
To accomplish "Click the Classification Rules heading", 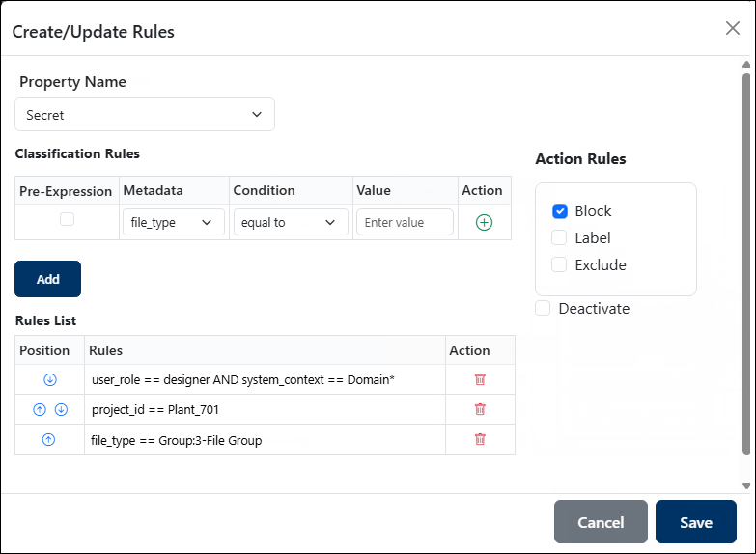I will coord(77,153).
